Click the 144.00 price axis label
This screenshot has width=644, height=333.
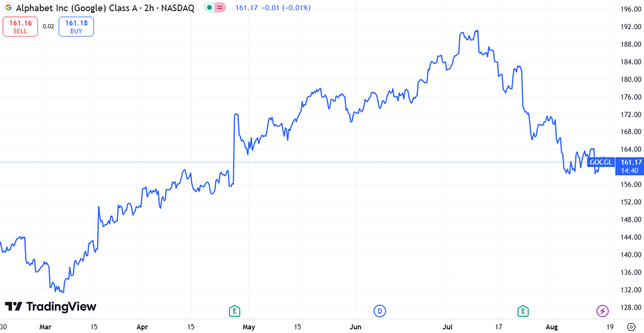[631, 237]
